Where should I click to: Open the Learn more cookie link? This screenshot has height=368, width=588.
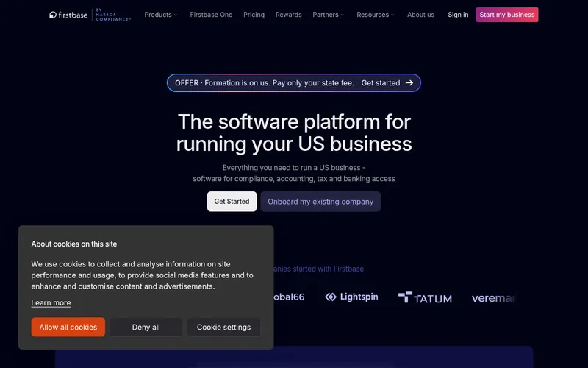(x=51, y=302)
